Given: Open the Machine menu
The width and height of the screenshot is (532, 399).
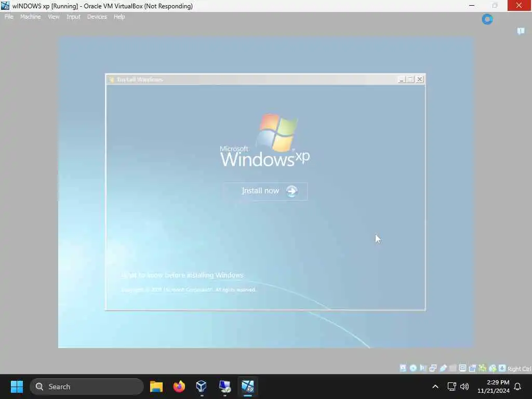Looking at the screenshot, I should [31, 17].
